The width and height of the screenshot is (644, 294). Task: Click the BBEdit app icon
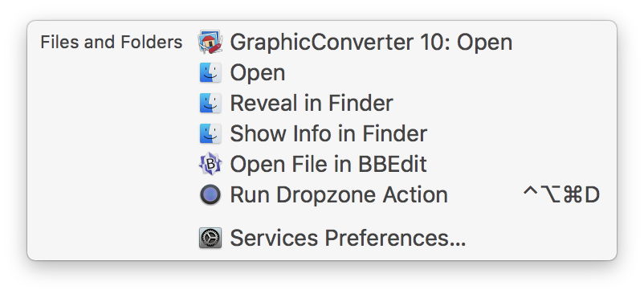tap(210, 164)
